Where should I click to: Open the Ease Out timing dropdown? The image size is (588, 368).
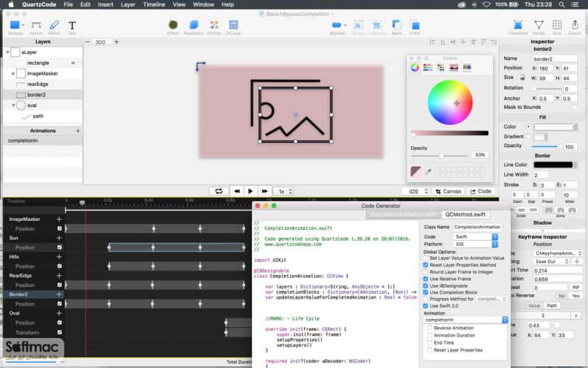coord(551,262)
